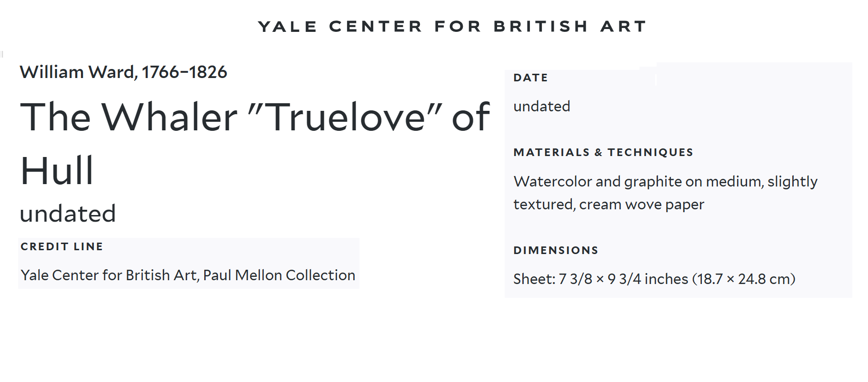Click the Materials & Techniques heading
Screen dimensions: 868x382
coord(603,152)
